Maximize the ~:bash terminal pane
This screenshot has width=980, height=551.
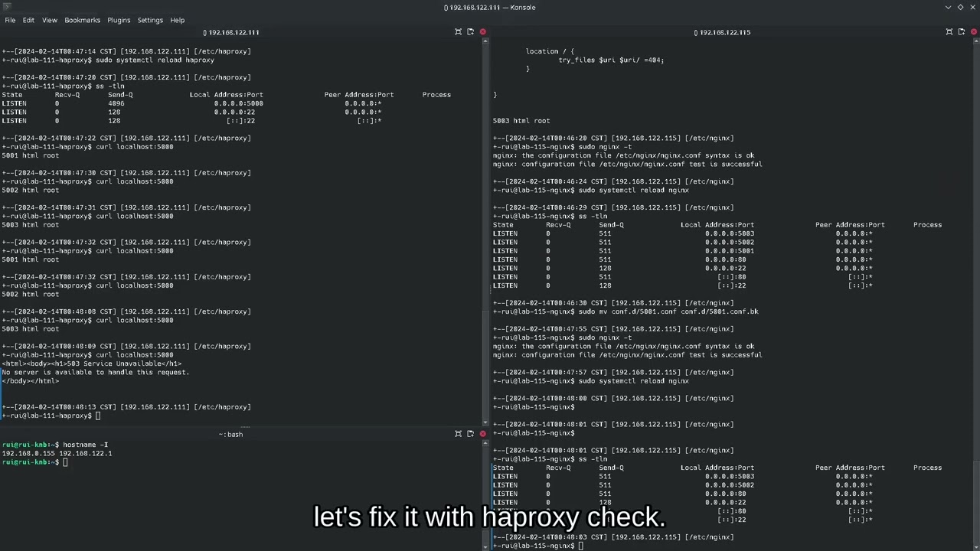(458, 434)
